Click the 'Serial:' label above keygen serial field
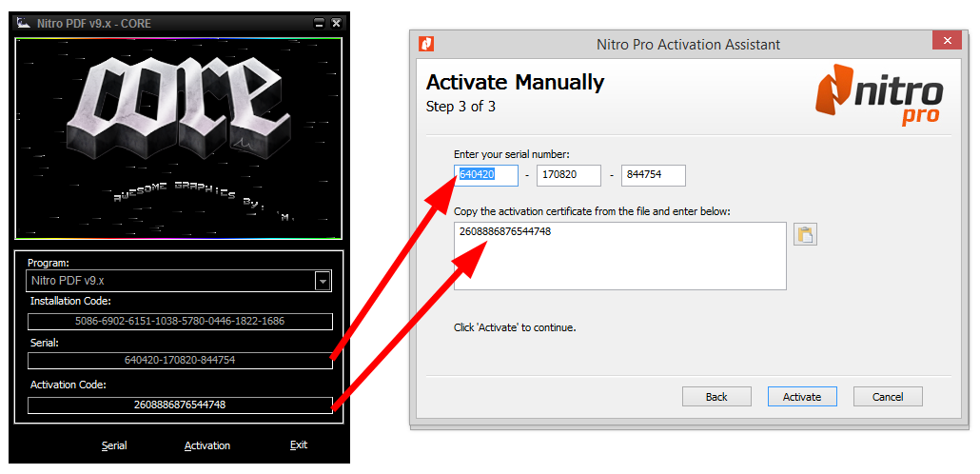 [x=44, y=343]
